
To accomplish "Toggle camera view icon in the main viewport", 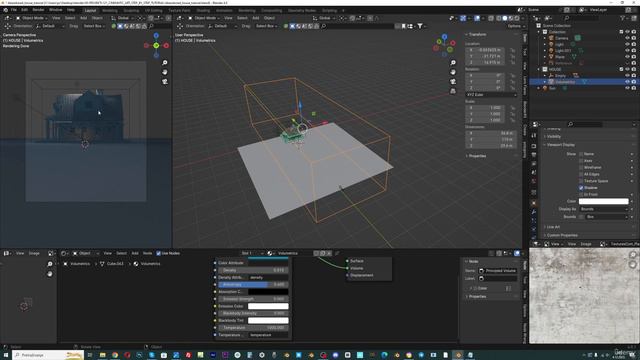I will (x=453, y=81).
